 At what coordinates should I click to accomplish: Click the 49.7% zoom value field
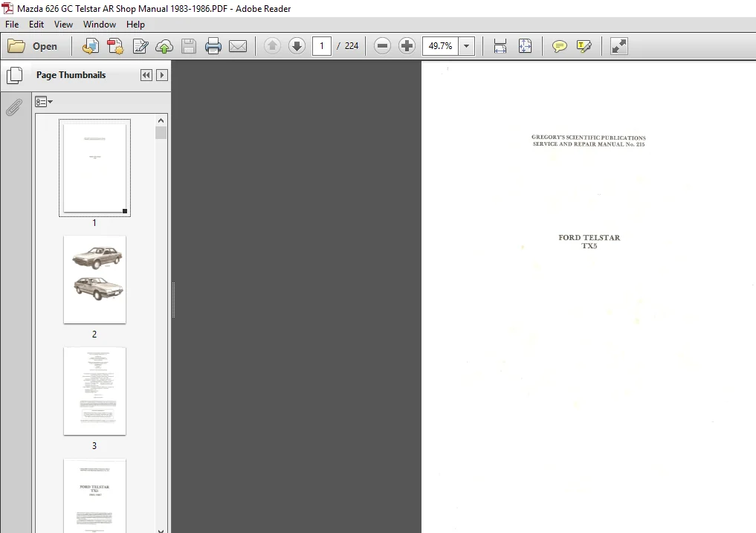pyautogui.click(x=440, y=46)
